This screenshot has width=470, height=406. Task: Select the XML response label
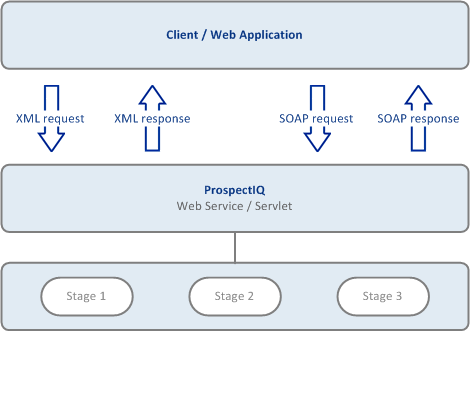click(152, 119)
